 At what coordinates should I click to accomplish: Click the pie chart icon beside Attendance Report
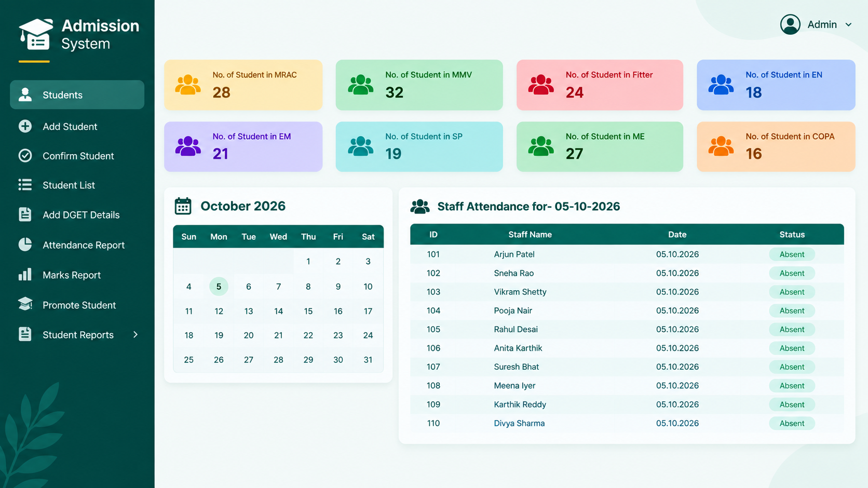point(25,245)
